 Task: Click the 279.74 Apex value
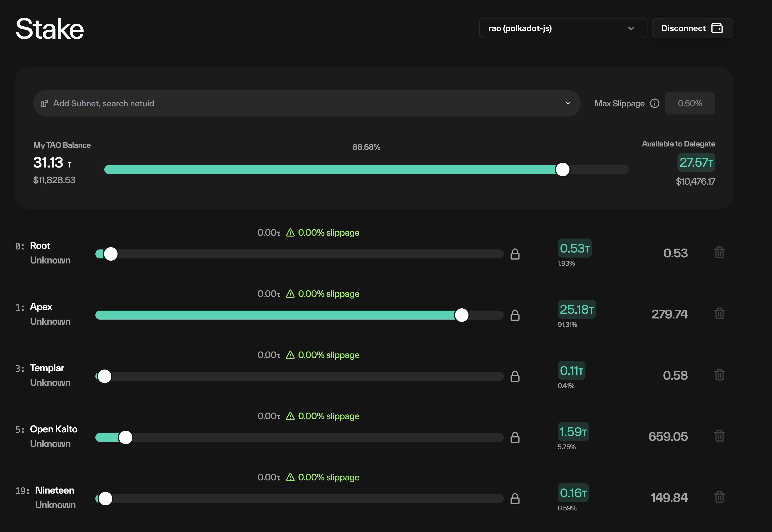click(669, 314)
